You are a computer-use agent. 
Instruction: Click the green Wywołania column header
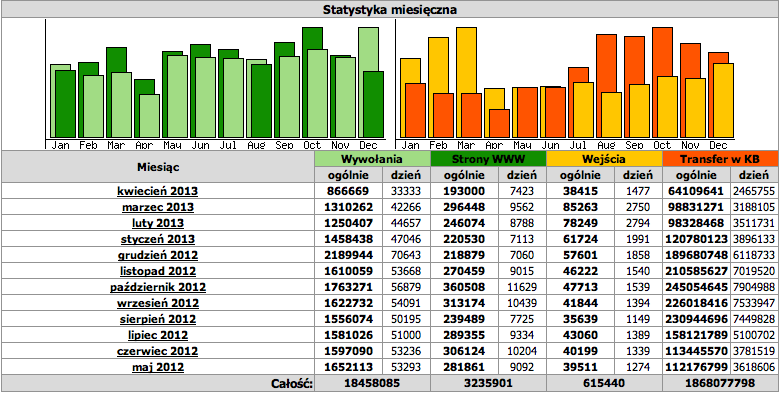372,159
